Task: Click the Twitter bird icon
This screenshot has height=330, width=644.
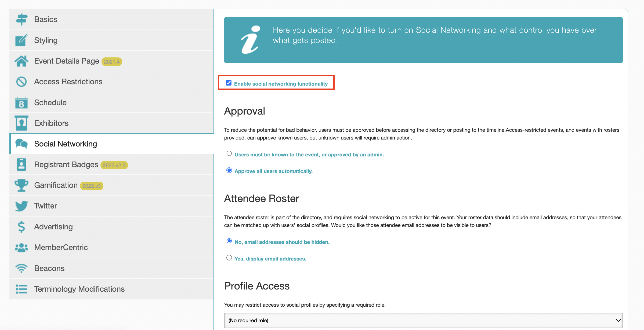Action: [21, 206]
